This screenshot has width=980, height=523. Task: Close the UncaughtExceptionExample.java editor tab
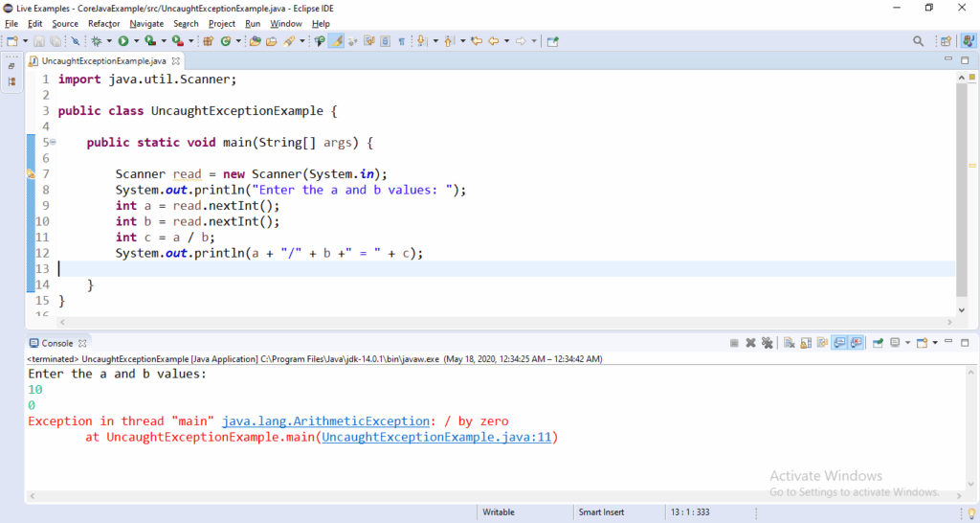176,61
